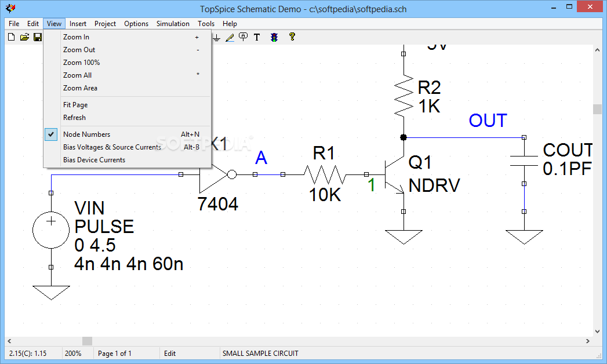Open the Tools menu

[x=206, y=24]
